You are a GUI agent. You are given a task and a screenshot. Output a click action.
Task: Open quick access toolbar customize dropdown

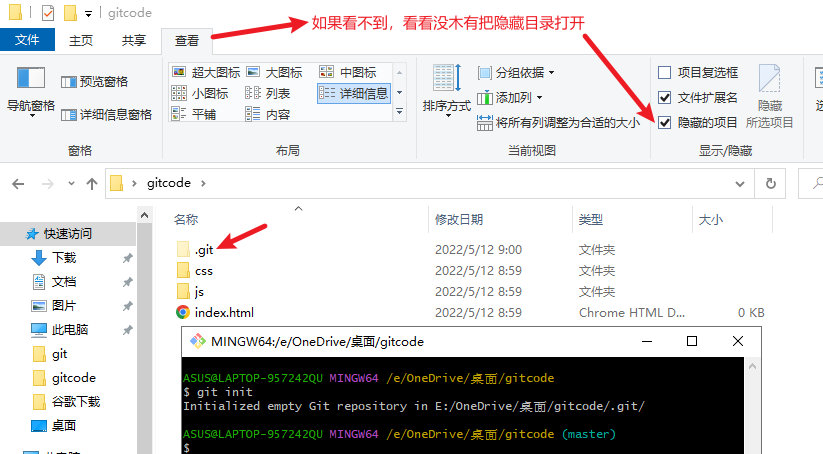pyautogui.click(x=88, y=14)
